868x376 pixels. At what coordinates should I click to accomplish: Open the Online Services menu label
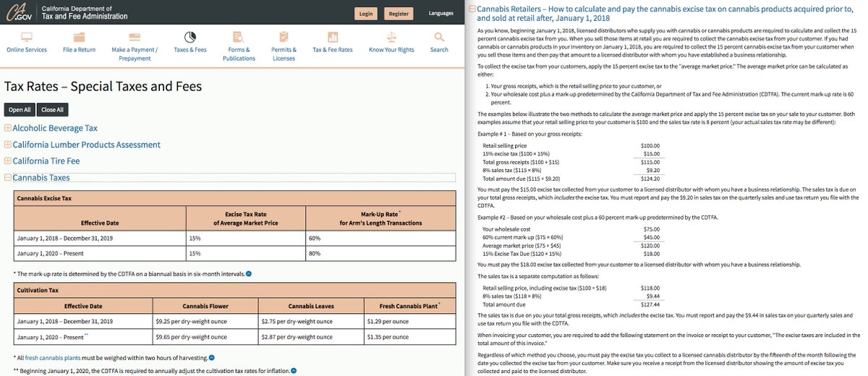click(27, 50)
